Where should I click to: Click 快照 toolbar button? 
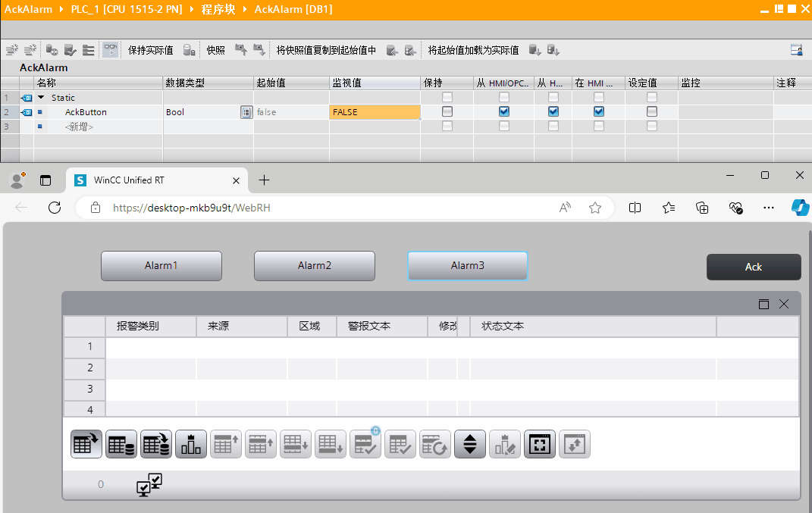215,50
